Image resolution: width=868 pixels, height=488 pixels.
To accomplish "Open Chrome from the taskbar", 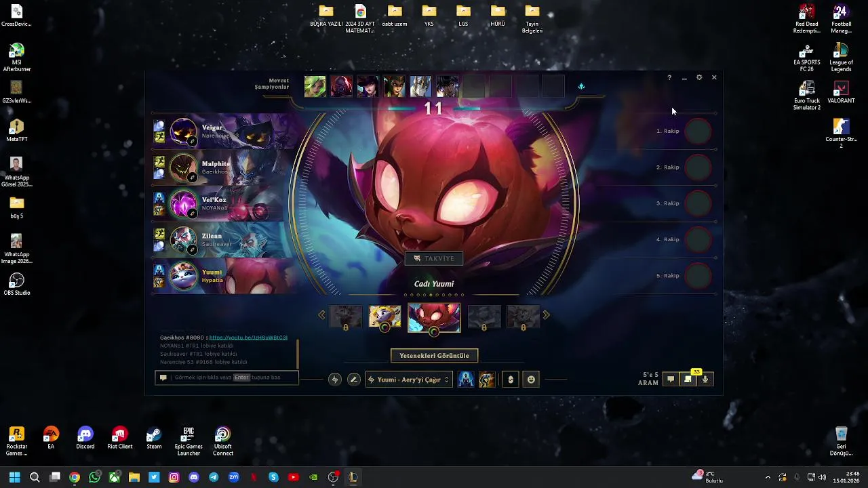I will click(75, 477).
